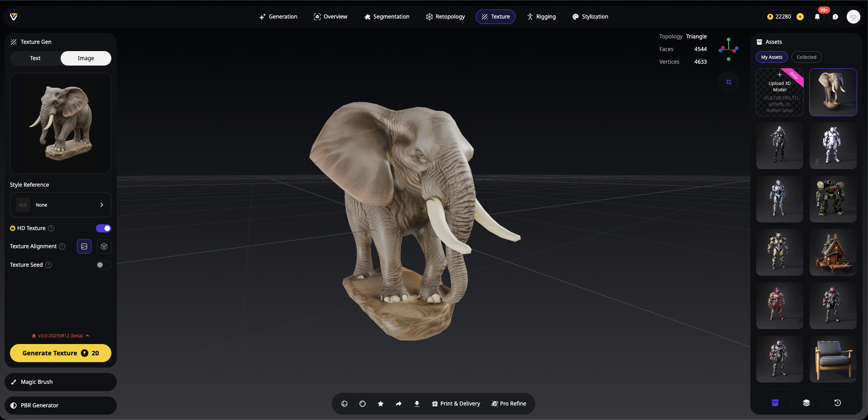Click the share arrow icon
Screen dimensions: 868x420
pyautogui.click(x=399, y=404)
